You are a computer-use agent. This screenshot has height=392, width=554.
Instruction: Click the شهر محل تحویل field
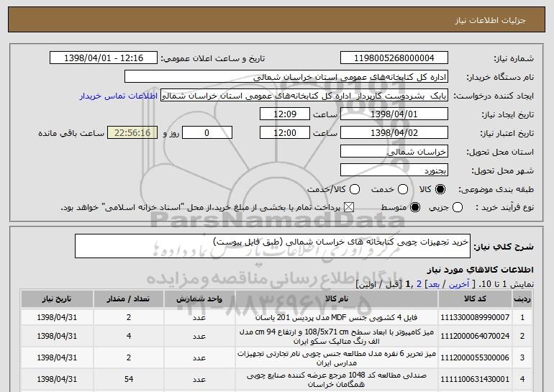(393, 170)
